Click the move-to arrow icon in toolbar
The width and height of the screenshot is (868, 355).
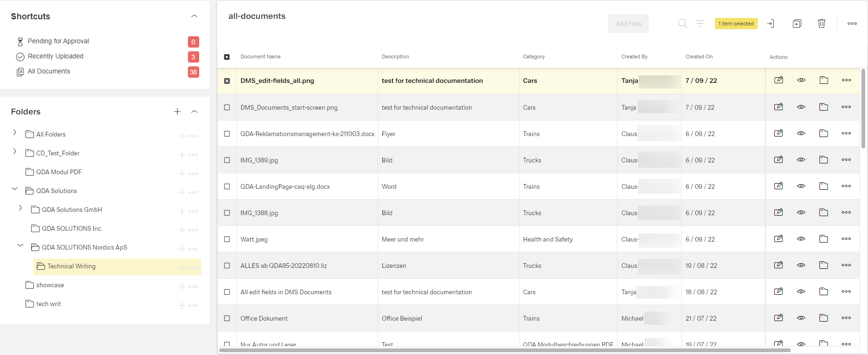tap(771, 24)
